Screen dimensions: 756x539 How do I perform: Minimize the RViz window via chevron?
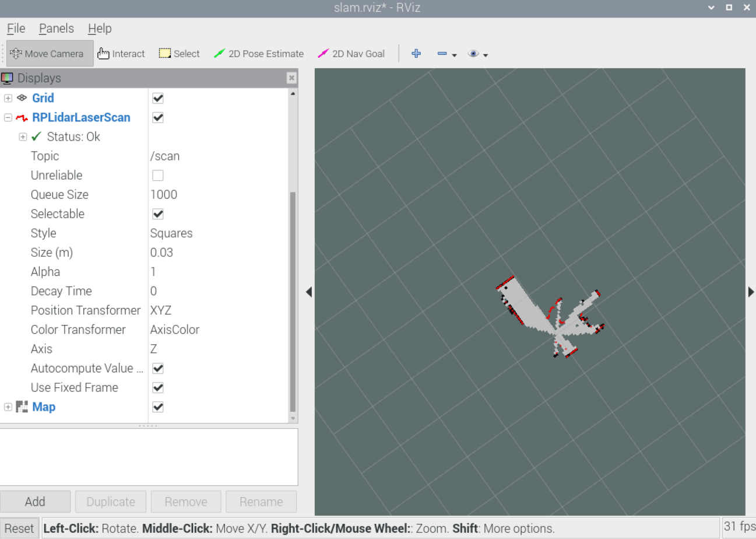pyautogui.click(x=711, y=8)
